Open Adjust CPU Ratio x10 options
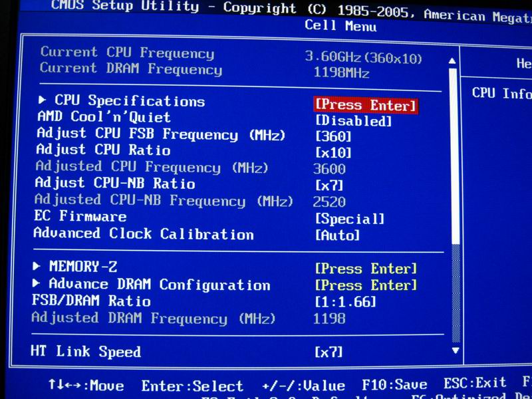The image size is (532, 399). [x=333, y=152]
